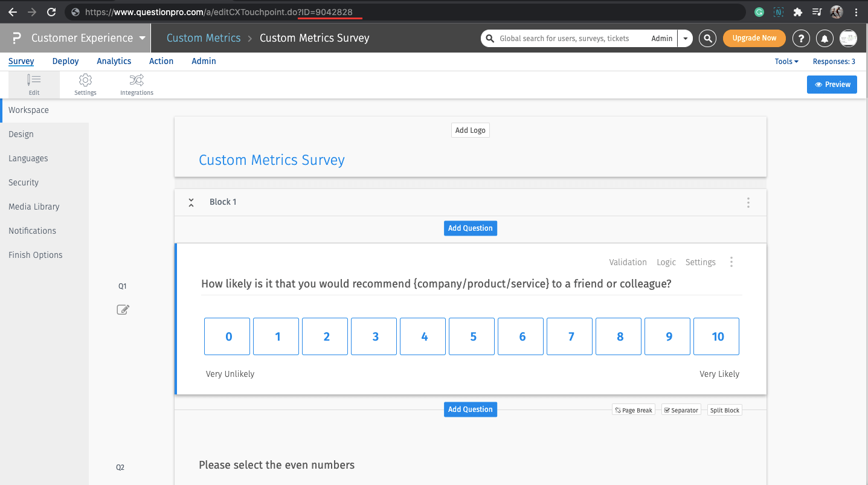Click the Add Question button

tap(470, 228)
